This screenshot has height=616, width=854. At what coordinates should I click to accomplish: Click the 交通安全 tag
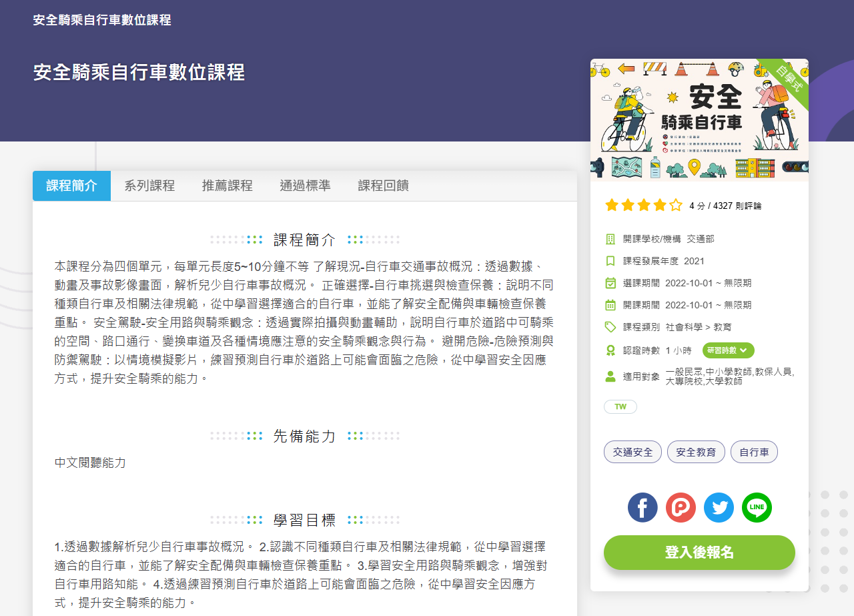tap(632, 452)
